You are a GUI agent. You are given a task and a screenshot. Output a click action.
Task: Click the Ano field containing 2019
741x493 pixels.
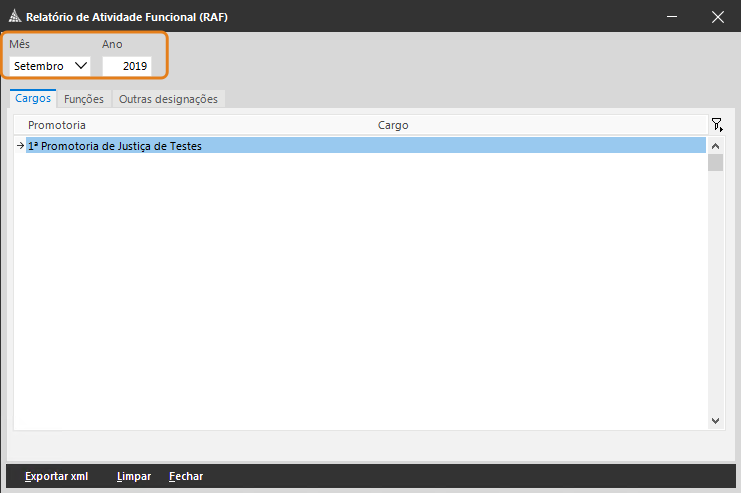pyautogui.click(x=127, y=66)
